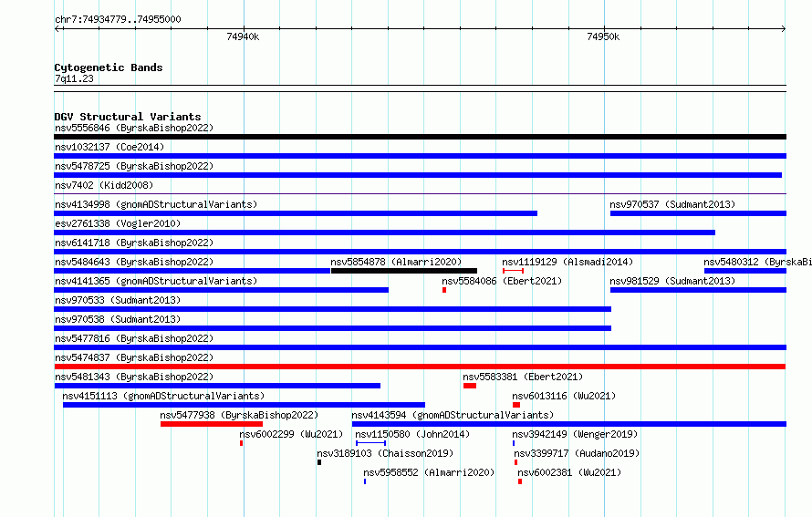Open the nsv1150580 (John2014) label
Screen dimensions: 812x517
point(412,434)
